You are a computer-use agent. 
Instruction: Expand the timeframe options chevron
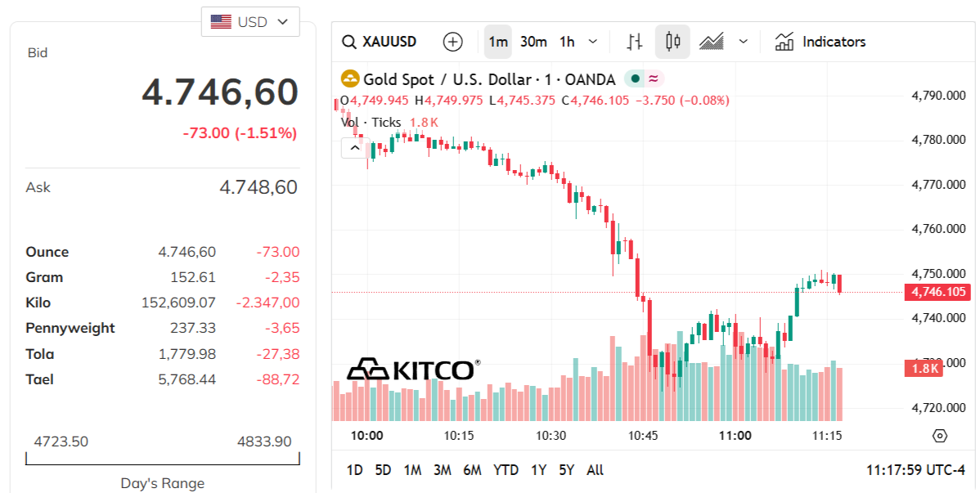(x=591, y=41)
